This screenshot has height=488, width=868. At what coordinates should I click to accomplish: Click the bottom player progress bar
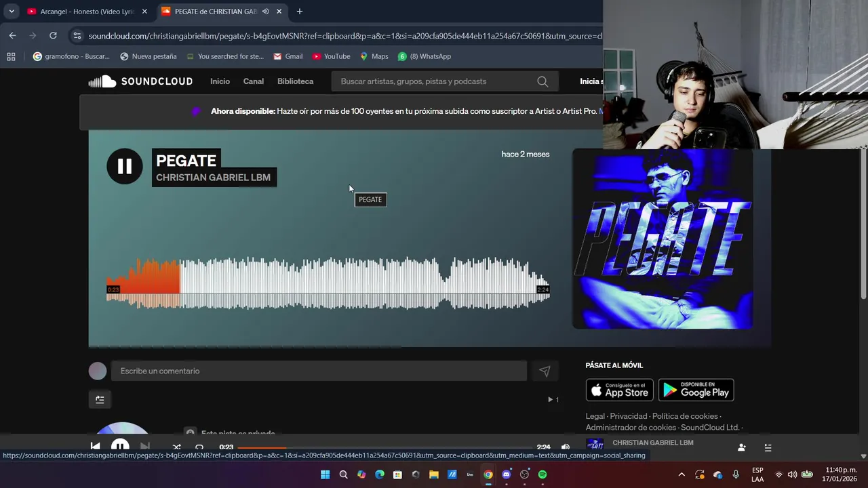(x=385, y=447)
